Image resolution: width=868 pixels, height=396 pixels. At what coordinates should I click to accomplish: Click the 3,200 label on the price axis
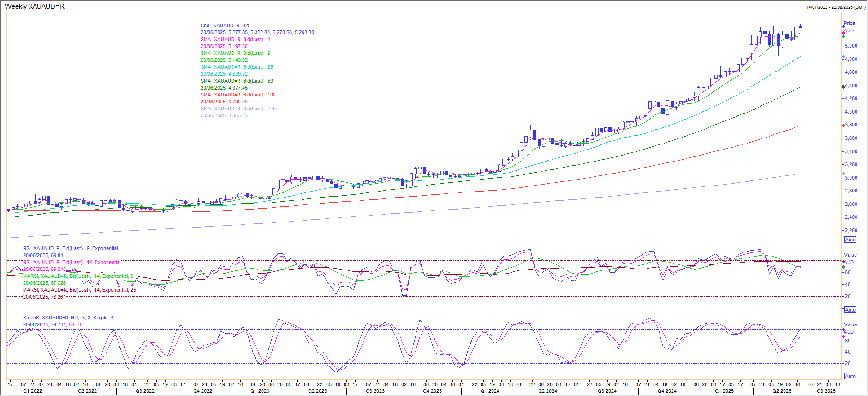coord(851,164)
